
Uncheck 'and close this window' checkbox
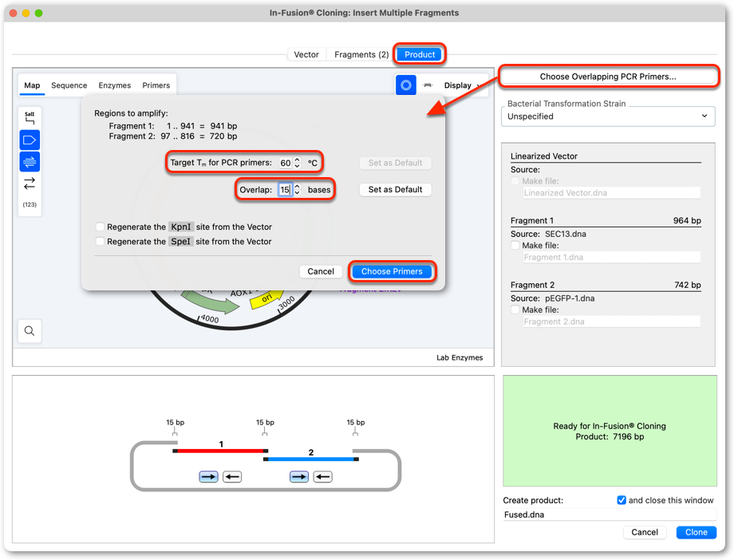(622, 500)
